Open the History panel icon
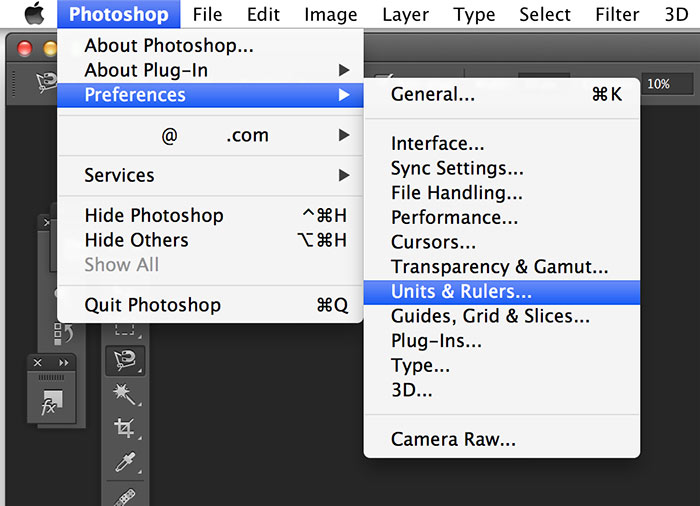This screenshot has height=506, width=700. pyautogui.click(x=62, y=334)
